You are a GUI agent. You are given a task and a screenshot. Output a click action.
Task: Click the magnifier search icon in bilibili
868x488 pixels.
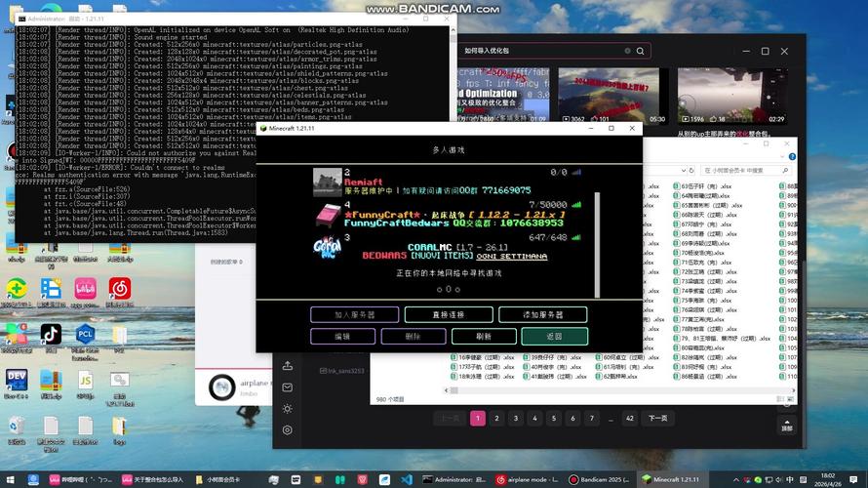(x=640, y=51)
